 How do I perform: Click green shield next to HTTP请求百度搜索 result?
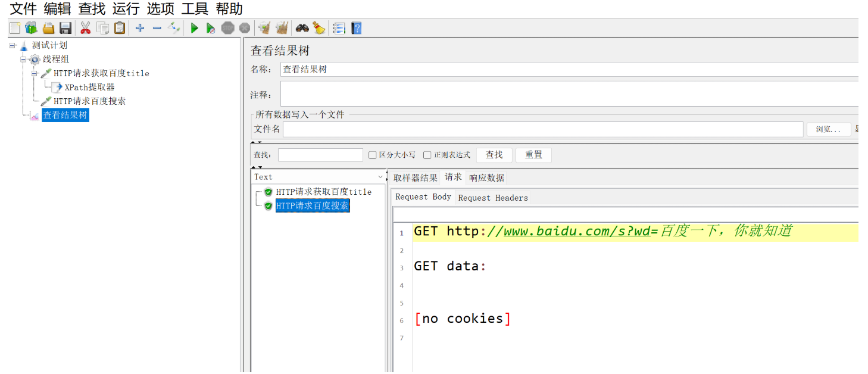[x=268, y=206]
